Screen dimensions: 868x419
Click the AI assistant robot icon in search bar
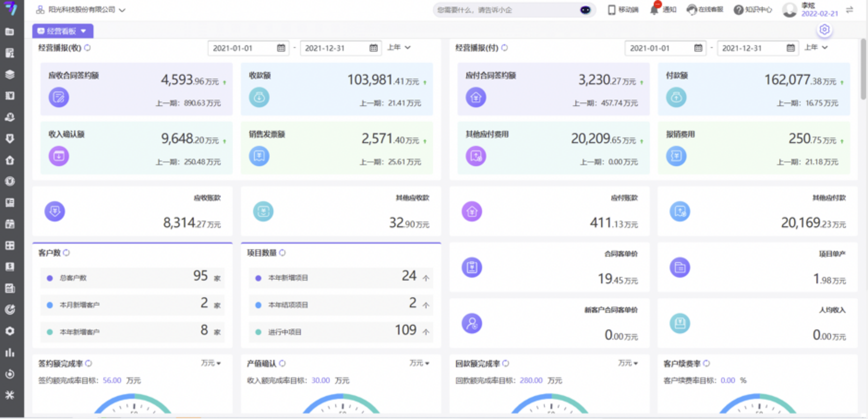585,10
